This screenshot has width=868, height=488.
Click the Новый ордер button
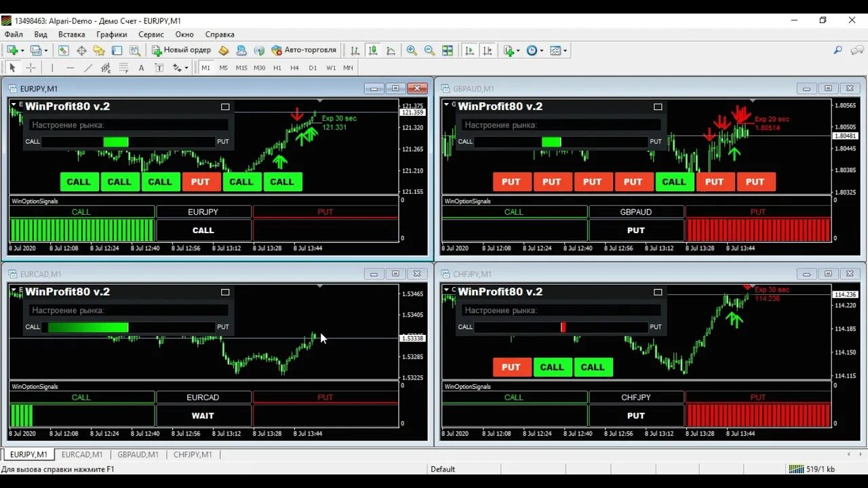tap(181, 50)
